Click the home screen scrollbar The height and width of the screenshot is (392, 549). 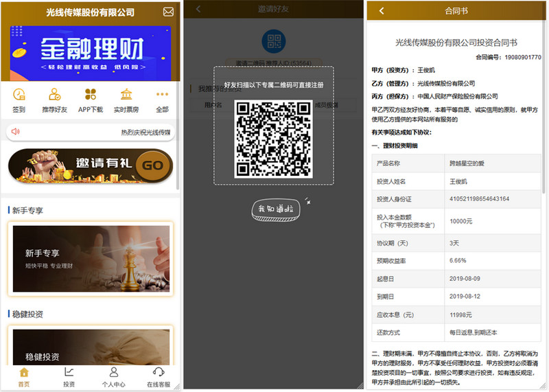click(x=178, y=135)
